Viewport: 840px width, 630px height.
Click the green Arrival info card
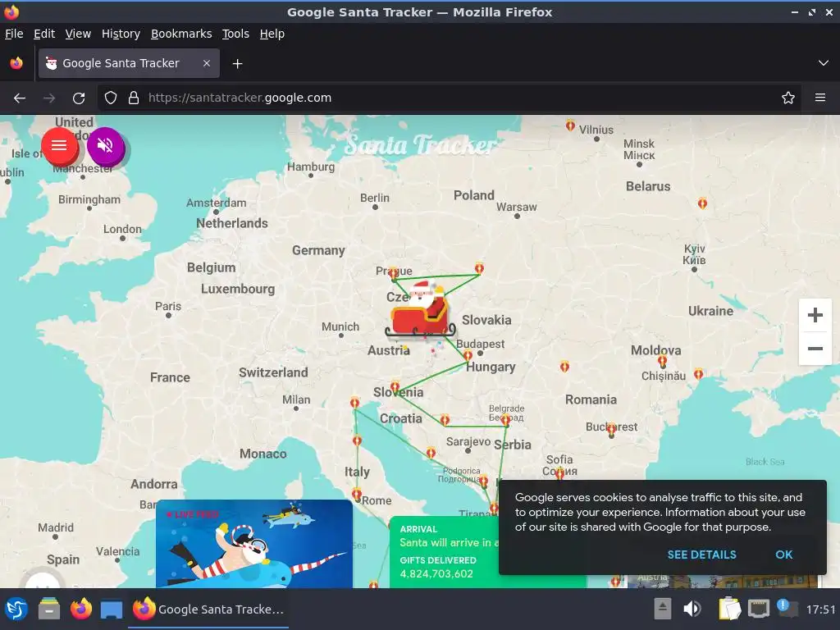[444, 552]
